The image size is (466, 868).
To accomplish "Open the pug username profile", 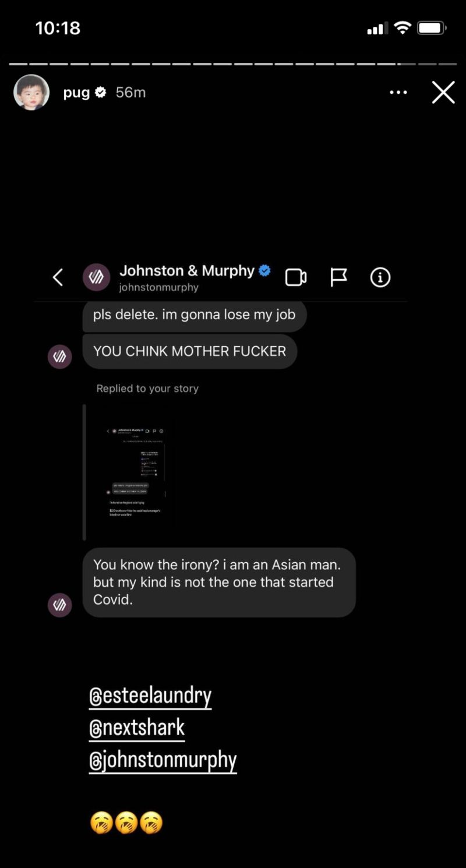I will tap(76, 93).
